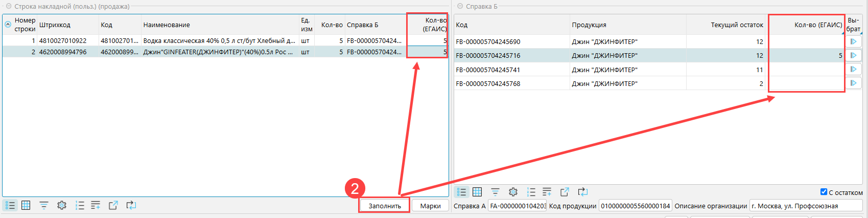Click select arrow for FB-000005704245690 row
This screenshot has height=218, width=868.
pos(853,41)
